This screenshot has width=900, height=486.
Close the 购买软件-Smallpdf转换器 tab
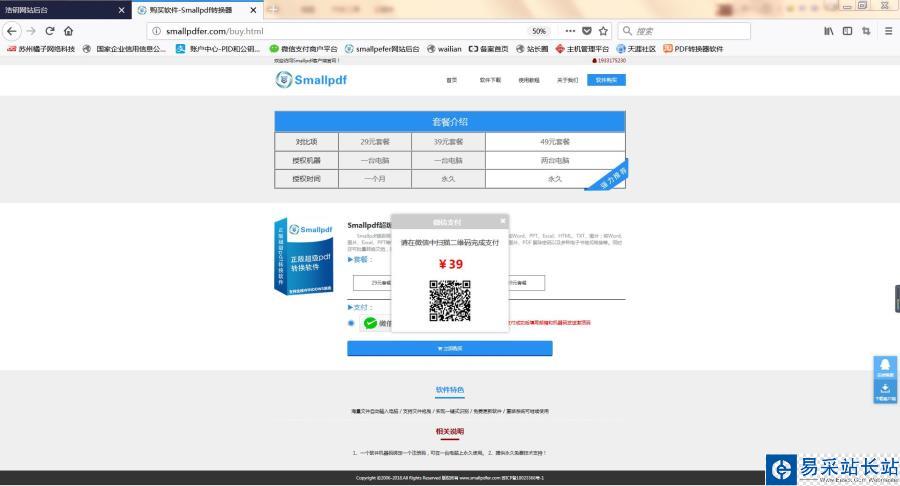(x=253, y=10)
